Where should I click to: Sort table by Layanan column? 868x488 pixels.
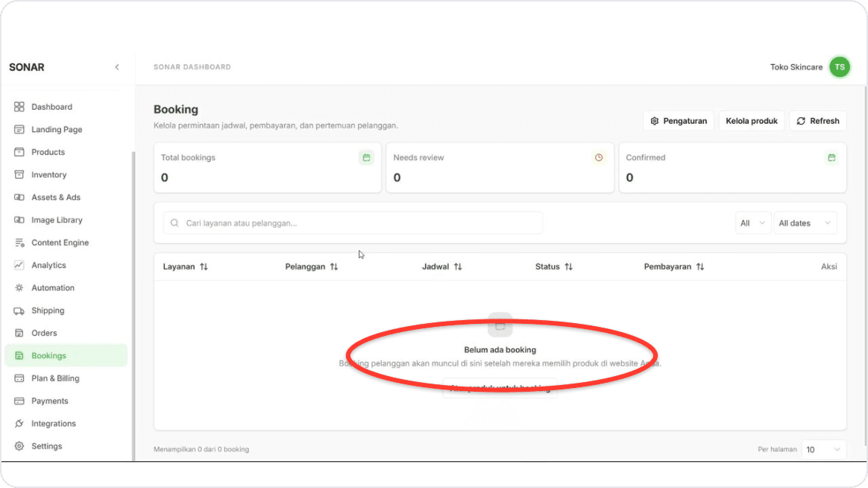[185, 266]
